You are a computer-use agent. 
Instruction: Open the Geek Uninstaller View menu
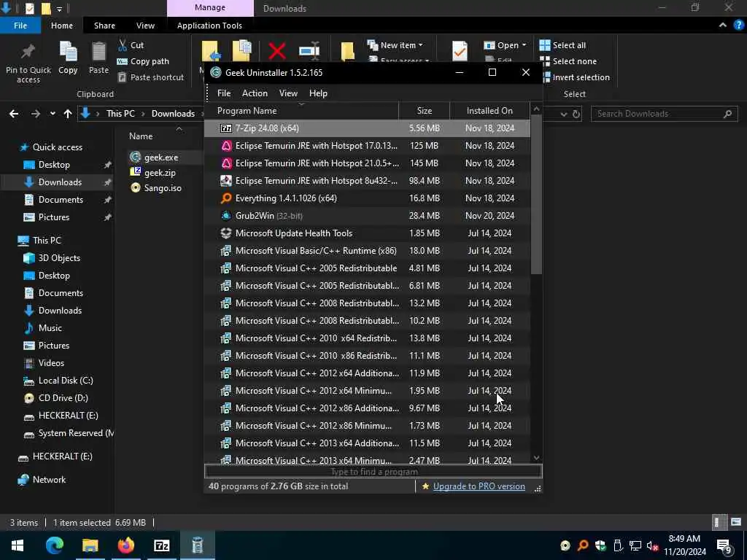pyautogui.click(x=288, y=93)
